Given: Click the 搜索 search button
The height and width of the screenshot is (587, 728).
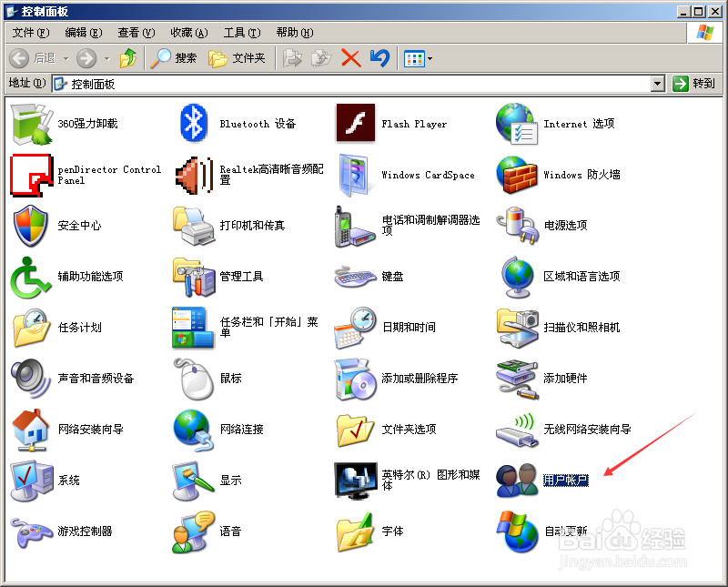Looking at the screenshot, I should pyautogui.click(x=174, y=58).
